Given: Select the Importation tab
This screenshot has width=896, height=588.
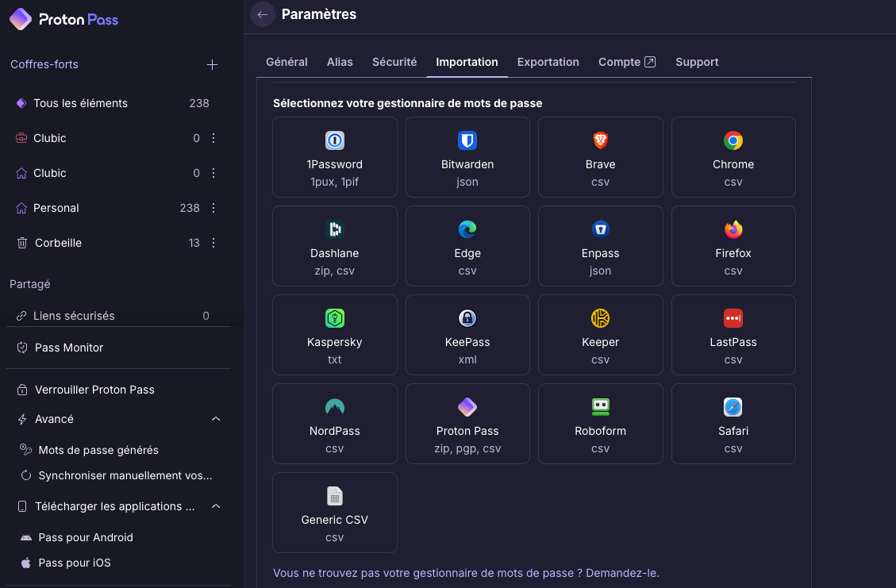Looking at the screenshot, I should 467,62.
